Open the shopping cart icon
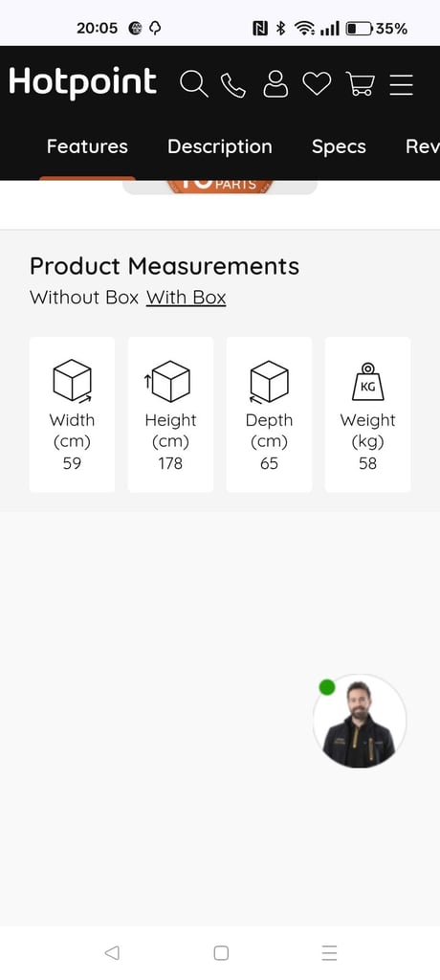 [360, 84]
